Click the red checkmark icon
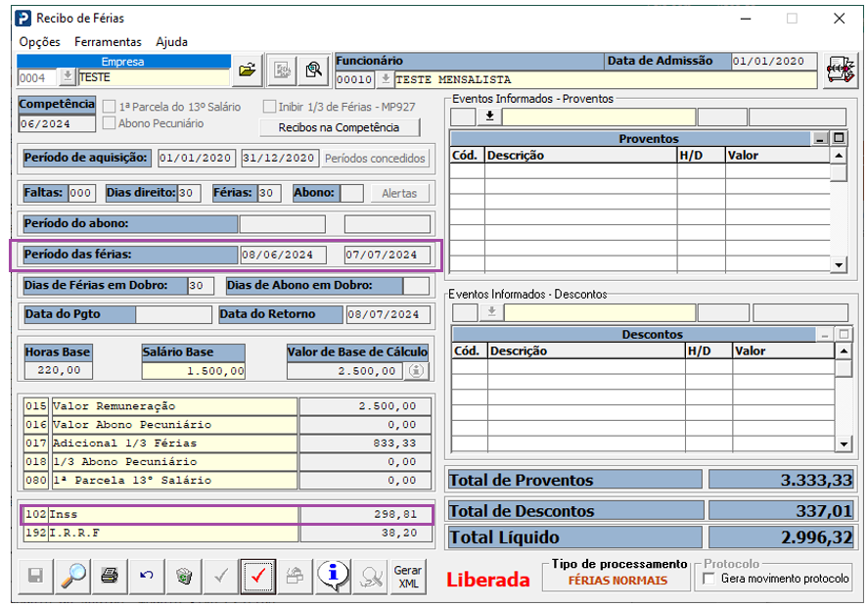The height and width of the screenshot is (607, 868). point(258,576)
